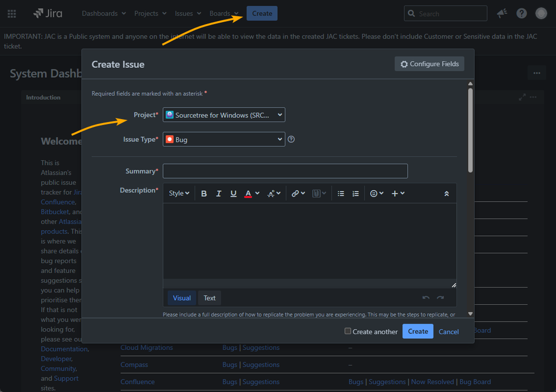
Task: Open the Bug Board link in Confluence row
Action: [x=475, y=382]
